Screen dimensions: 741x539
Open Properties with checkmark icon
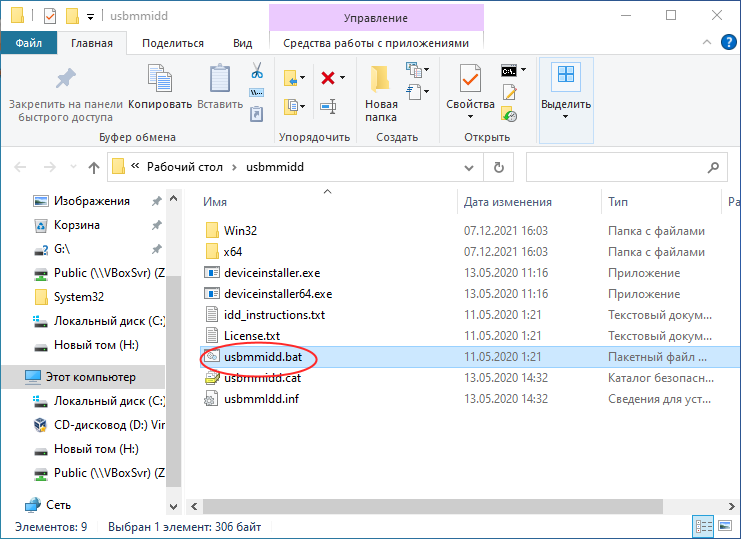pyautogui.click(x=470, y=79)
